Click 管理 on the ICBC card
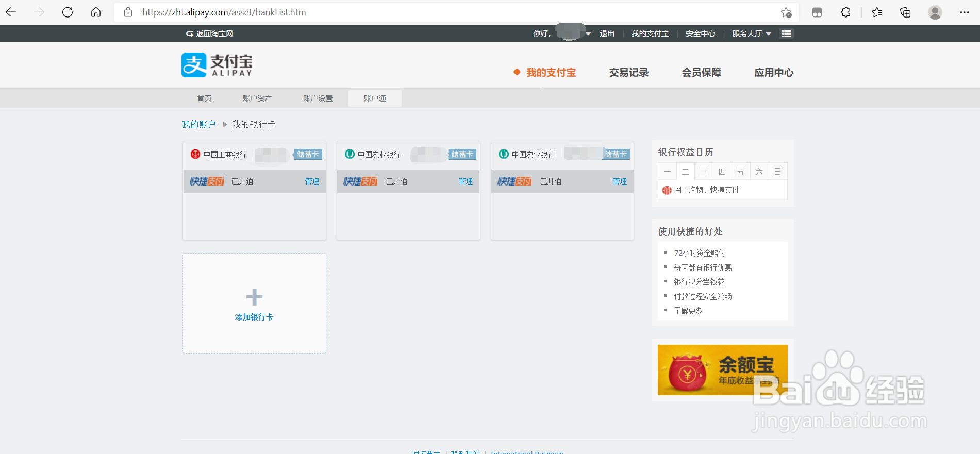Image resolution: width=980 pixels, height=454 pixels. (x=312, y=181)
